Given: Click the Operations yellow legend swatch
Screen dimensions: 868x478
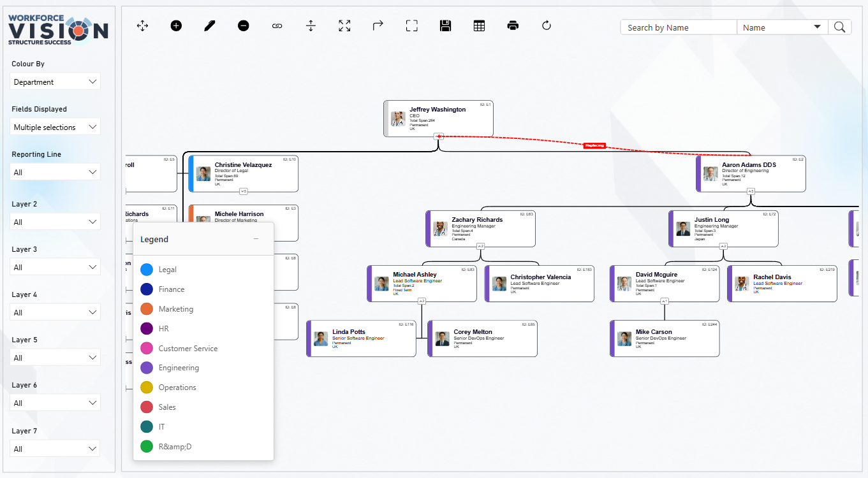Looking at the screenshot, I should pos(147,387).
